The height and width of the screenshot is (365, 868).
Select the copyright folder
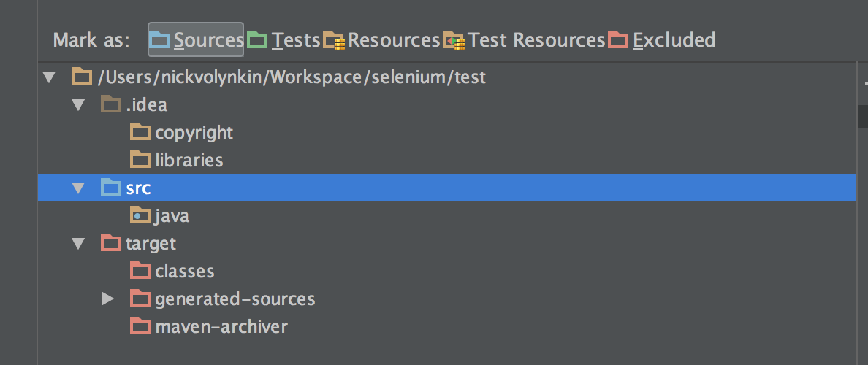tap(194, 132)
